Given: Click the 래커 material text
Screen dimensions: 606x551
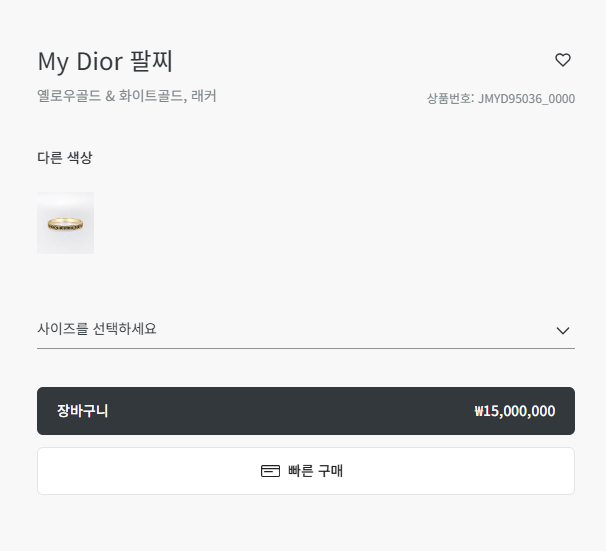Looking at the screenshot, I should click(x=204, y=97).
